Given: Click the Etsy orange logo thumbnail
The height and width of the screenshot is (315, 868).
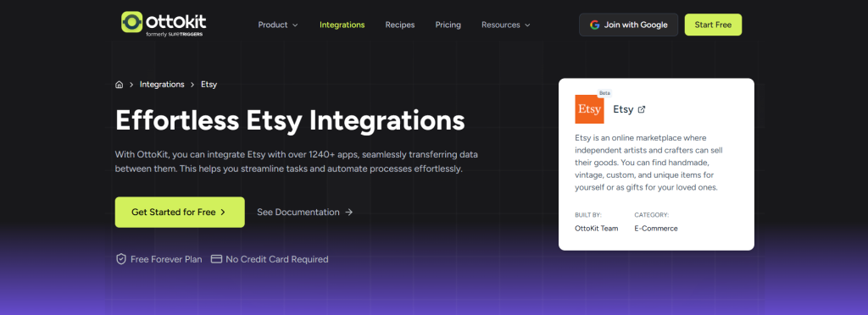Looking at the screenshot, I should click(590, 109).
